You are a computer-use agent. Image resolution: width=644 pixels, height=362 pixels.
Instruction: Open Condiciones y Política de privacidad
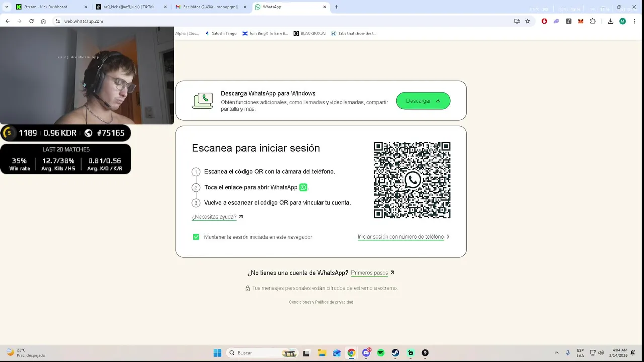click(321, 302)
